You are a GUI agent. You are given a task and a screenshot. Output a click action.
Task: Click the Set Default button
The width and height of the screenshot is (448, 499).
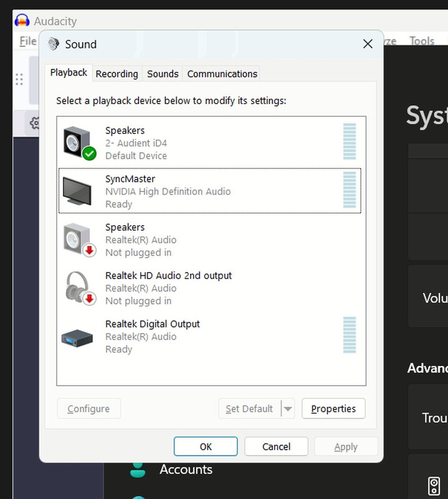pos(249,409)
